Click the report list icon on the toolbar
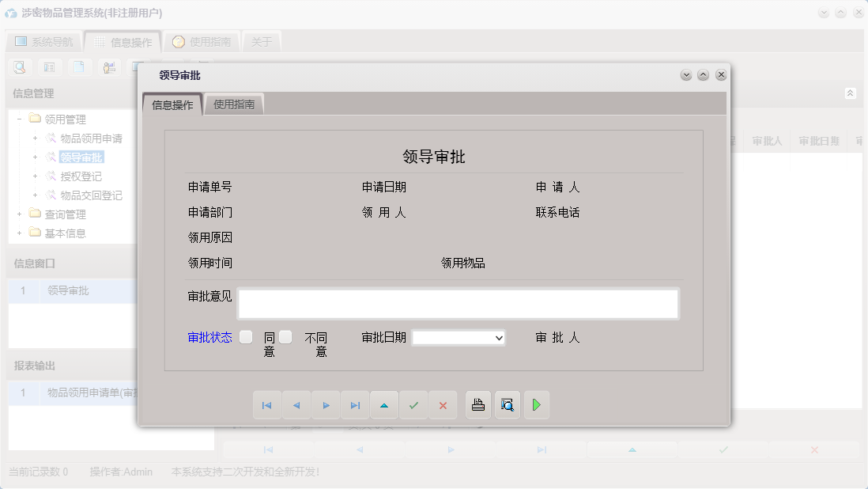 49,67
